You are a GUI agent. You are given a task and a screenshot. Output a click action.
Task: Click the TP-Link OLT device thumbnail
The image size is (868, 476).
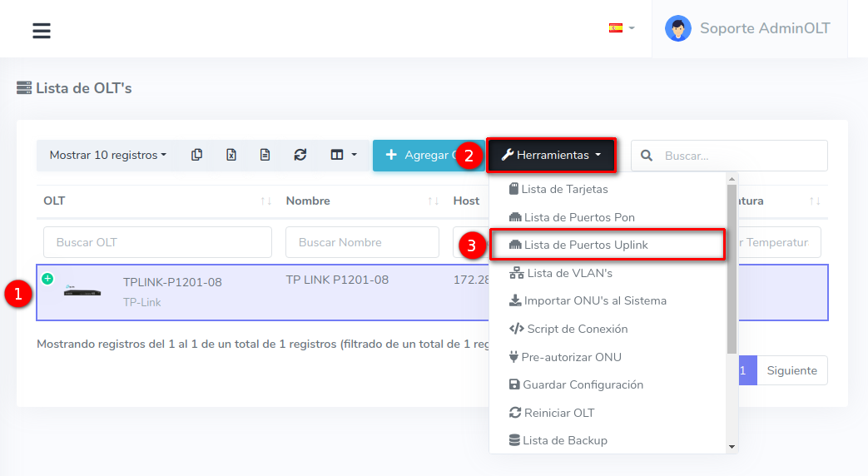pyautogui.click(x=83, y=292)
